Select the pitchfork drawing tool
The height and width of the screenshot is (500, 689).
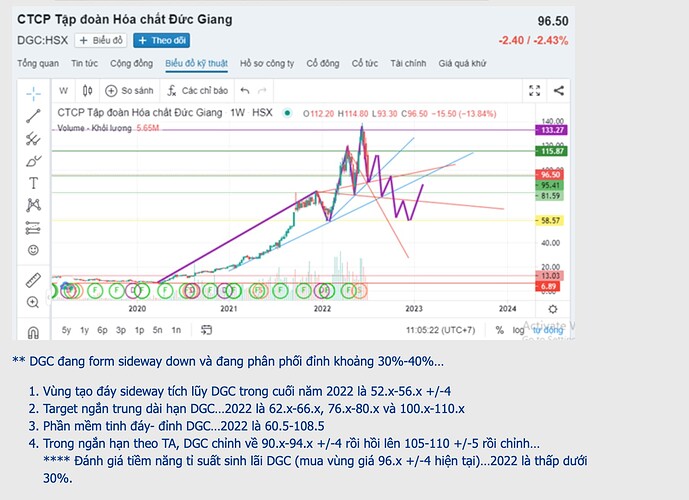tap(33, 139)
